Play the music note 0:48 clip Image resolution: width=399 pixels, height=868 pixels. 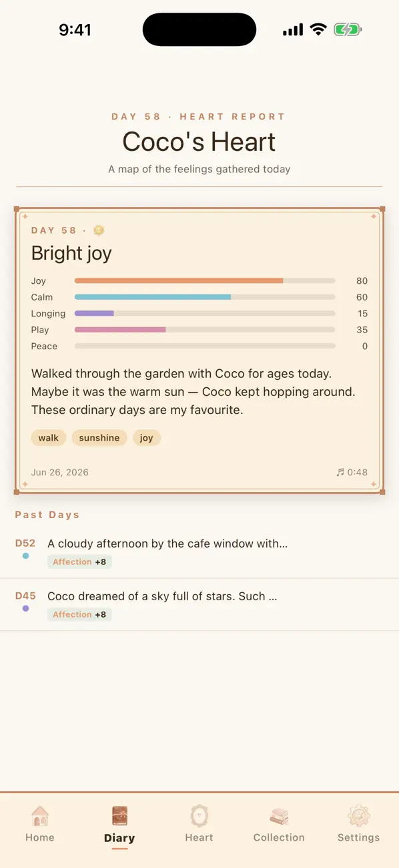(352, 472)
